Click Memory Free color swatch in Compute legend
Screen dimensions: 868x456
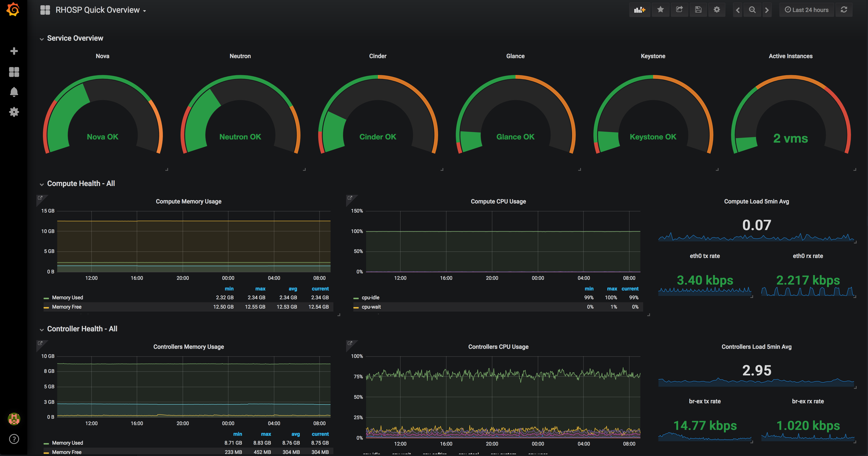46,307
